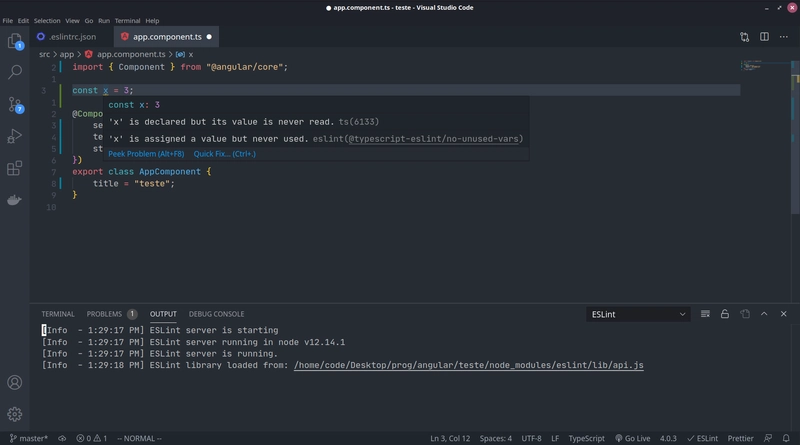Open the Accounts icon in activity bar

click(x=15, y=382)
